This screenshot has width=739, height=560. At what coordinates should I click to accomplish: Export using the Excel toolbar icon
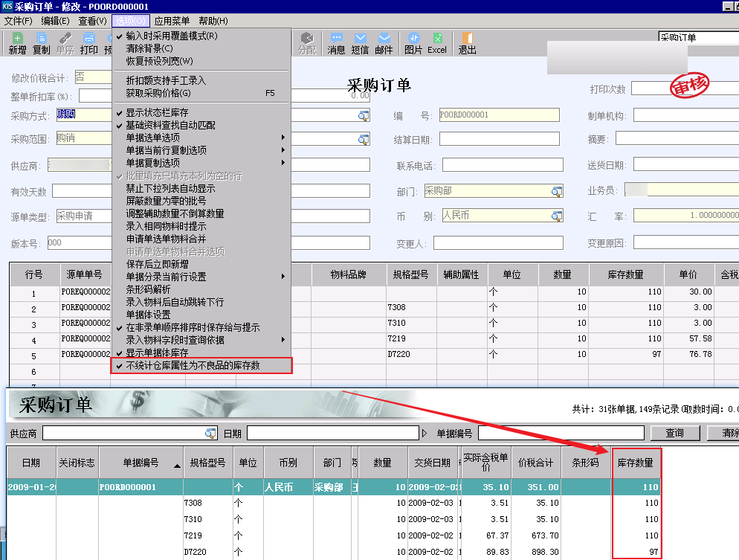tap(437, 43)
